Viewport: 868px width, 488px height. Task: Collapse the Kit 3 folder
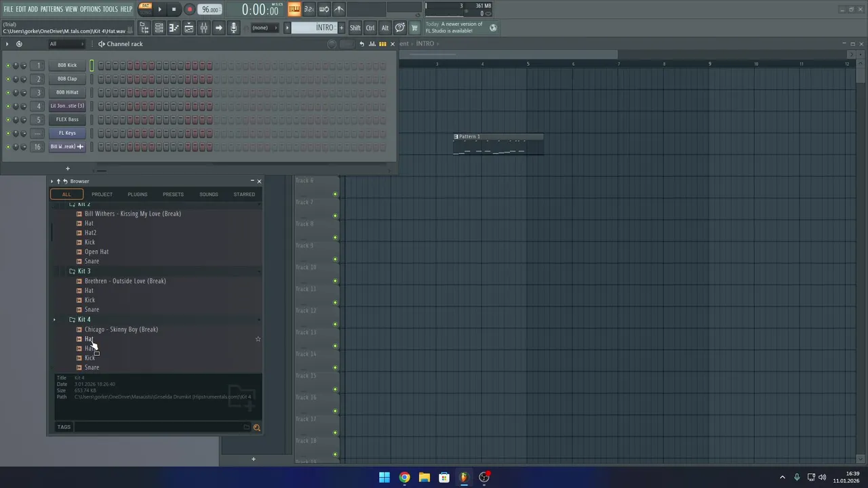(84, 271)
